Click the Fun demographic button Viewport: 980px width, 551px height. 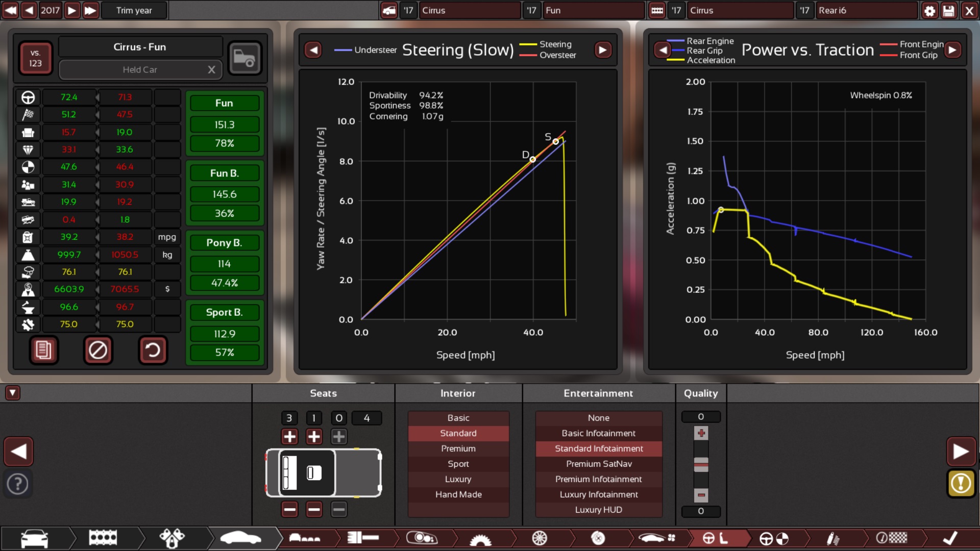(224, 103)
